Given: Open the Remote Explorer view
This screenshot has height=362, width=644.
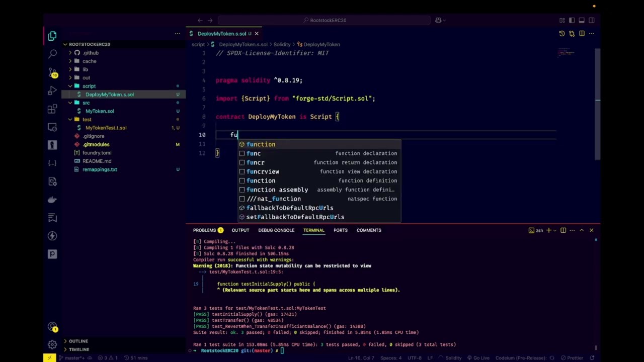Looking at the screenshot, I should (52, 127).
